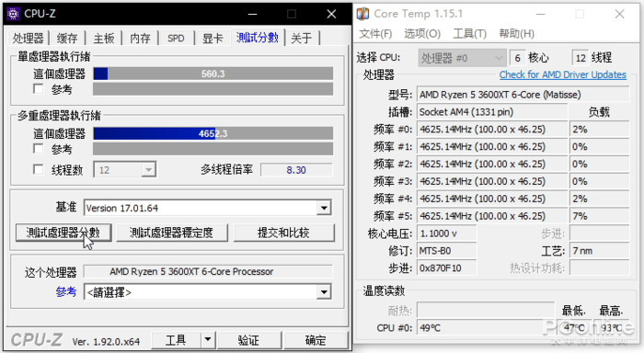Image resolution: width=644 pixels, height=353 pixels.
Task: Switch to the 缓存 tab
Action: click(67, 39)
